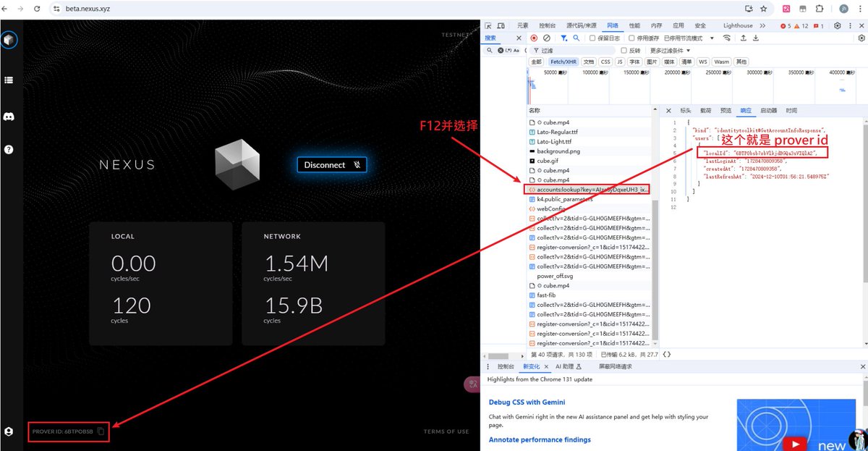Open DevTools settings gear icon
Image resolution: width=868 pixels, height=451 pixels.
838,25
